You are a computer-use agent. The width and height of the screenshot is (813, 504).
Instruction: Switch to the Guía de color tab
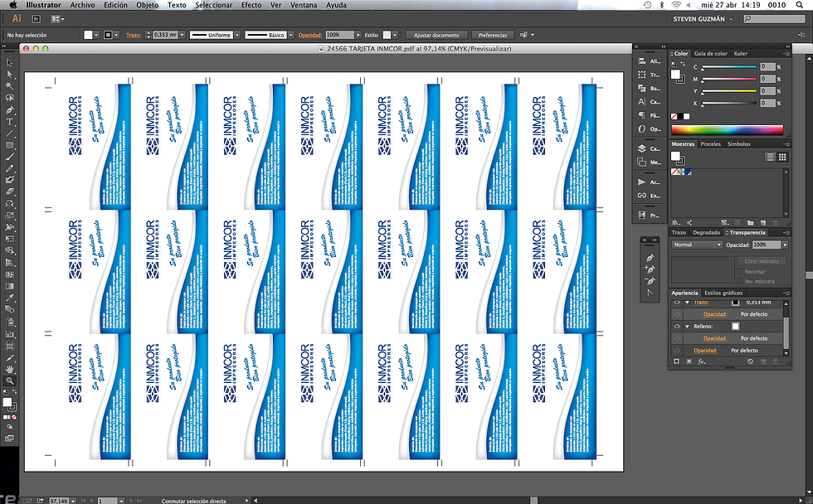(x=710, y=53)
